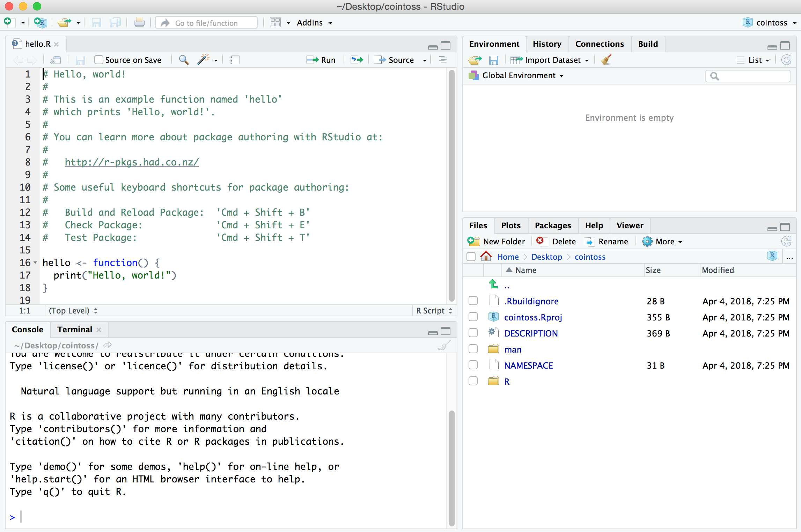This screenshot has width=801, height=532.
Task: Click the Create Project icon
Action: pos(41,23)
